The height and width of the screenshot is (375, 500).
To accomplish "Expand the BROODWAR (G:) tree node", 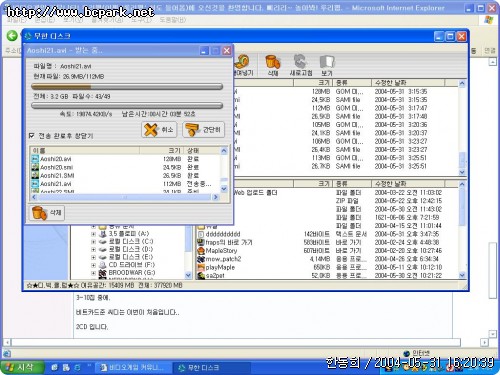I will pos(93,273).
